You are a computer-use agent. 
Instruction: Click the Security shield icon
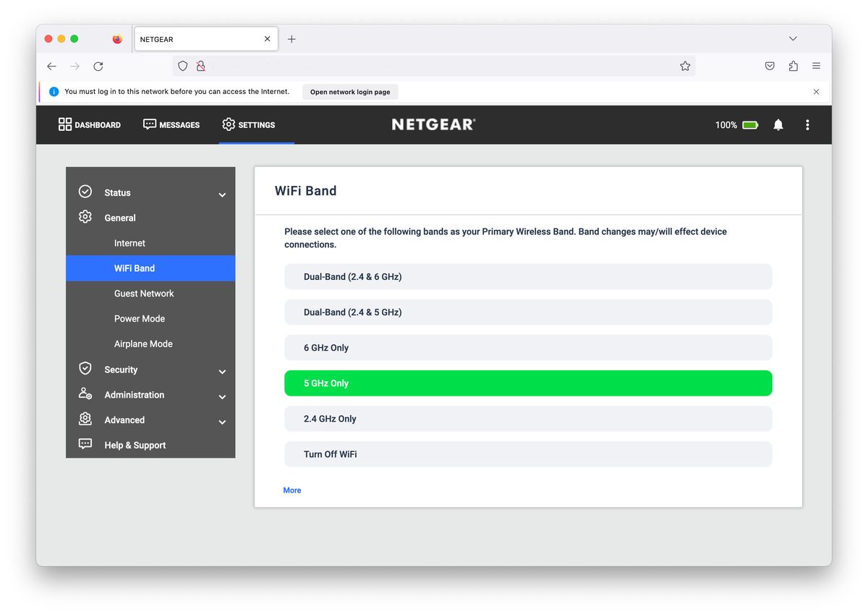point(85,368)
